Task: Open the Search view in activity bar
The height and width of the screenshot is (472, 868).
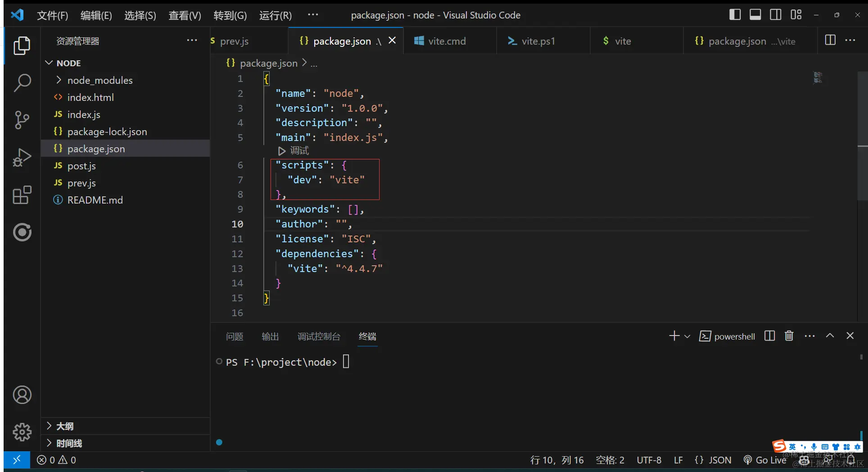Action: [x=22, y=83]
